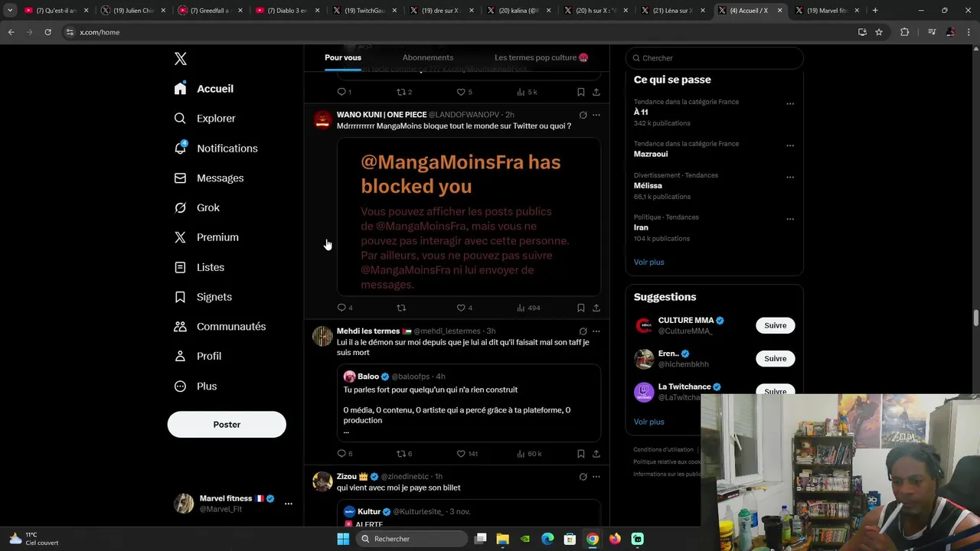980x551 pixels.
Task: Open Communautés in the sidebar
Action: click(x=220, y=327)
